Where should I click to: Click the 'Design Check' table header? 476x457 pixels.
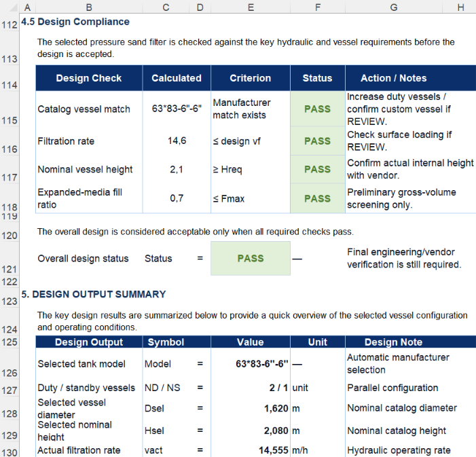click(x=89, y=78)
